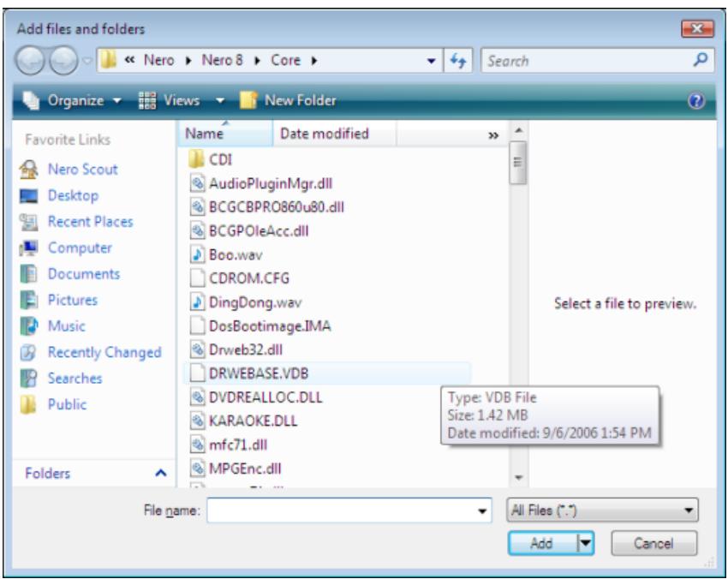
Task: Click the DingDong.wav audio file icon
Action: (197, 302)
